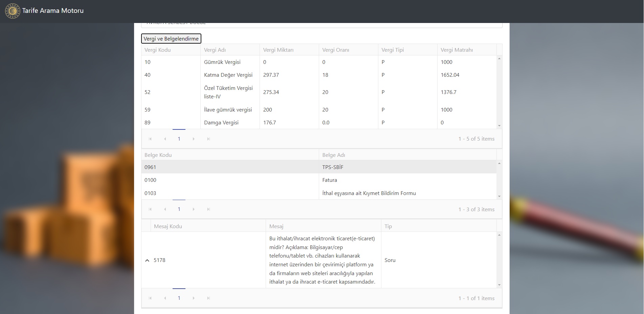Select document code 0961 row
The height and width of the screenshot is (314, 644).
[x=319, y=167]
